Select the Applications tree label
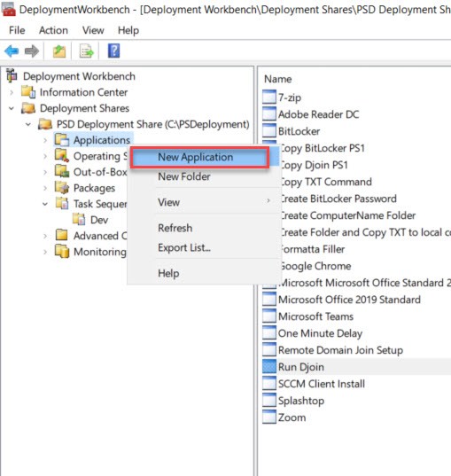This screenshot has height=476, width=451. 102,140
